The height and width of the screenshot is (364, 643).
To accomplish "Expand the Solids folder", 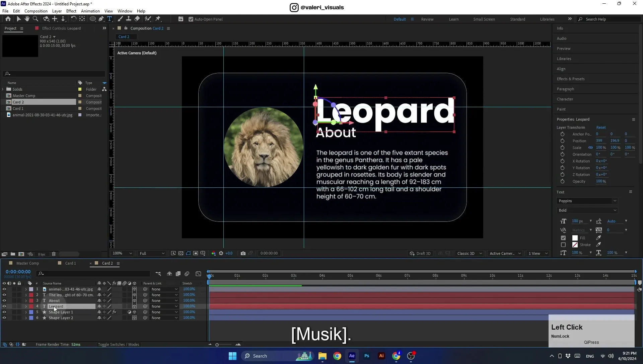I will (x=3, y=89).
